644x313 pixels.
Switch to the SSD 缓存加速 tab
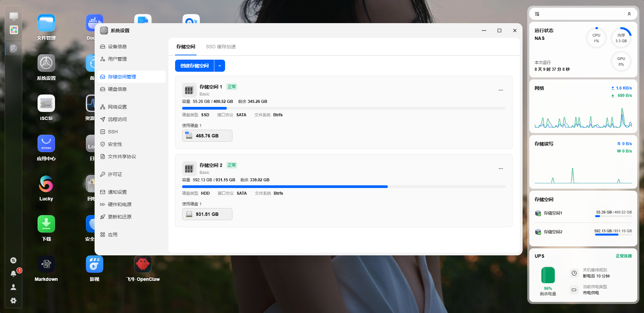pyautogui.click(x=221, y=47)
